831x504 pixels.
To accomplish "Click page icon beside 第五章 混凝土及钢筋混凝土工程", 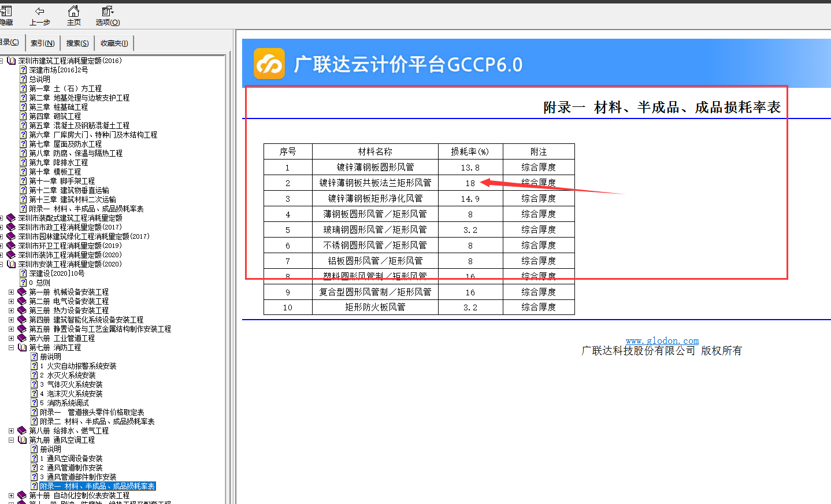I will coord(23,125).
